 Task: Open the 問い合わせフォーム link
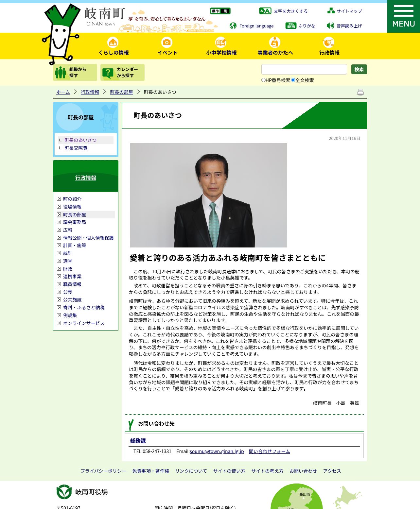click(270, 451)
